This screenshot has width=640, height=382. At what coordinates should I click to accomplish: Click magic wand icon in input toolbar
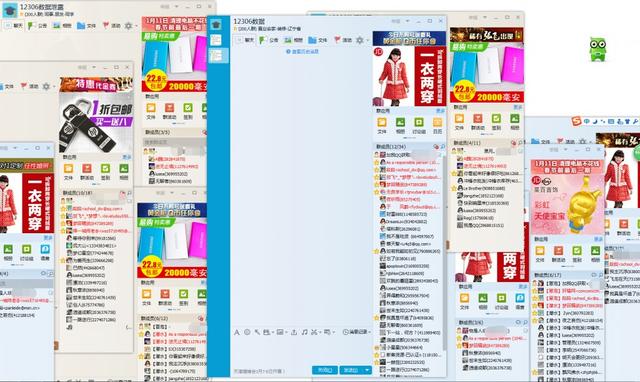[257, 332]
